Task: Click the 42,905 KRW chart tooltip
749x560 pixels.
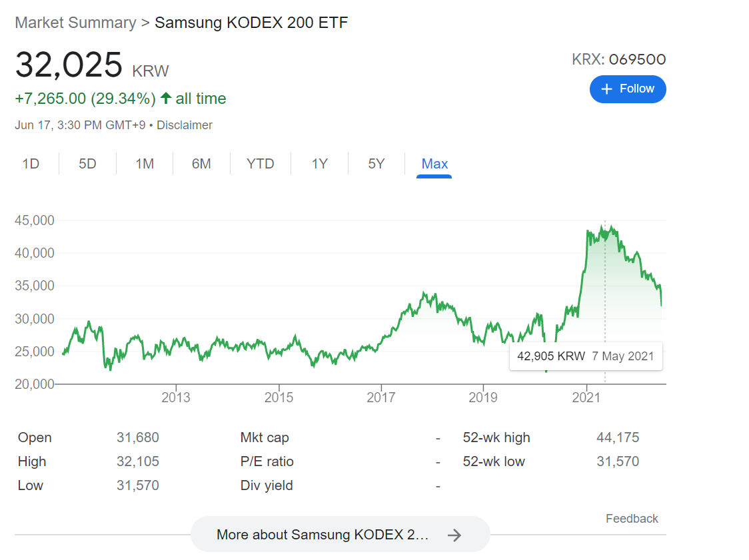Action: (586, 356)
